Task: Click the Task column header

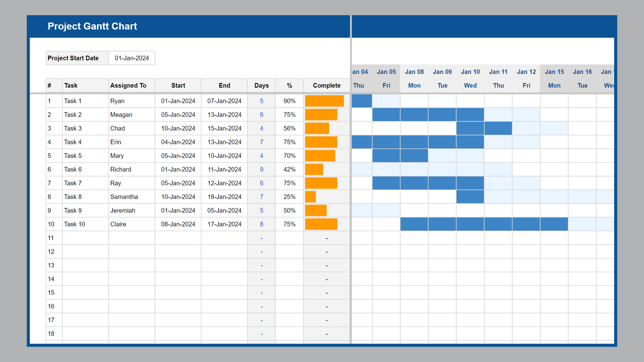Action: pos(71,85)
